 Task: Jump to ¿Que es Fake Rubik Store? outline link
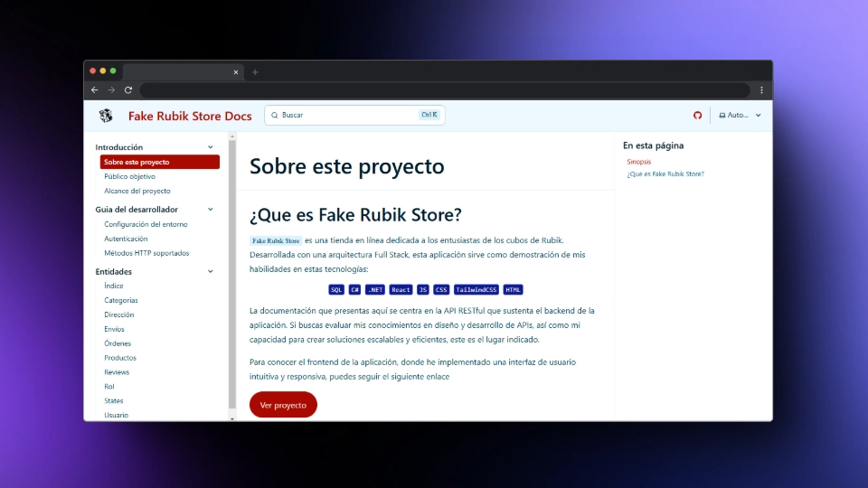[665, 174]
